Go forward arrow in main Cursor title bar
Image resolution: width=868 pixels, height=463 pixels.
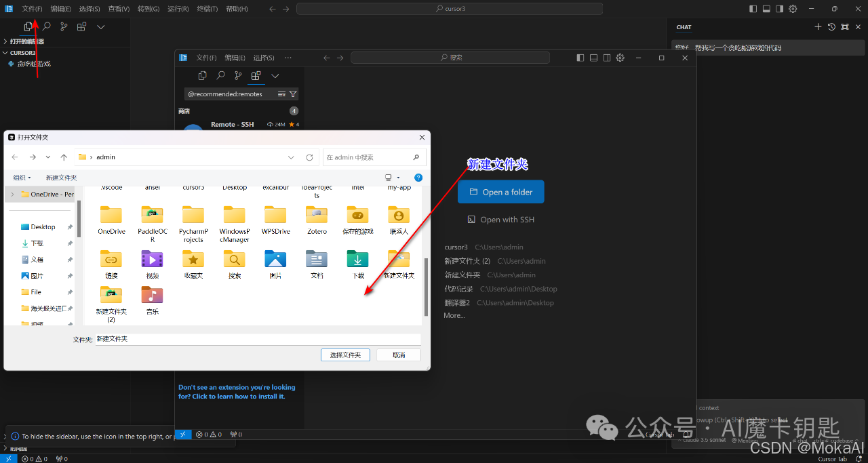click(x=285, y=9)
